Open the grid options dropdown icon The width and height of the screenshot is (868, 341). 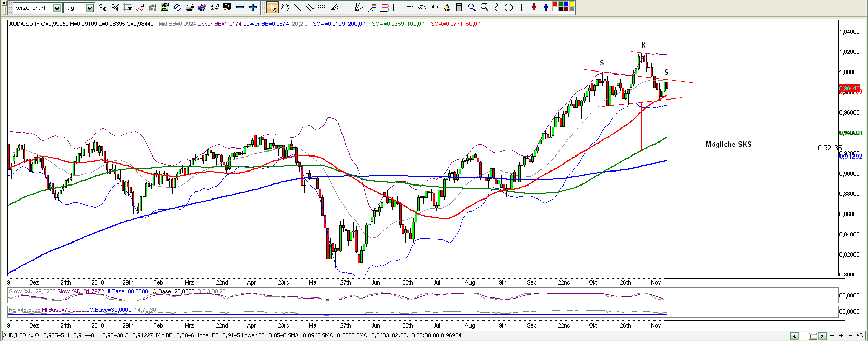127,7
